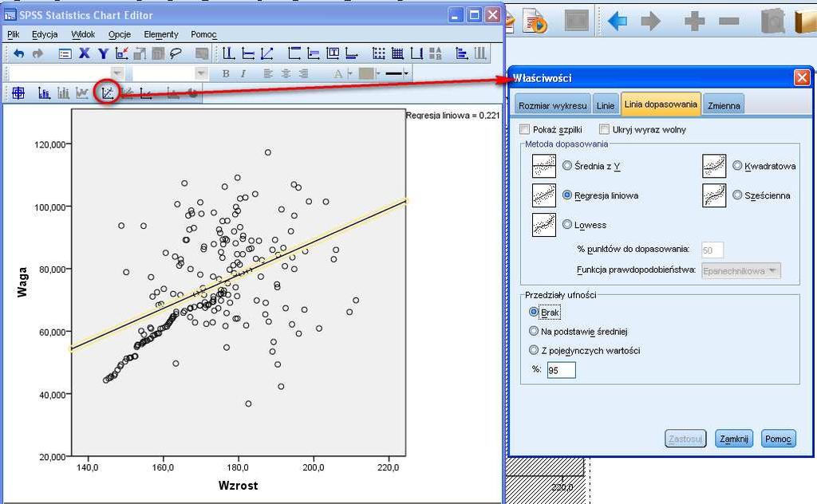This screenshot has width=817, height=504.
Task: Click the Redo arrow in Chart Editor toolbar
Action: 37,53
